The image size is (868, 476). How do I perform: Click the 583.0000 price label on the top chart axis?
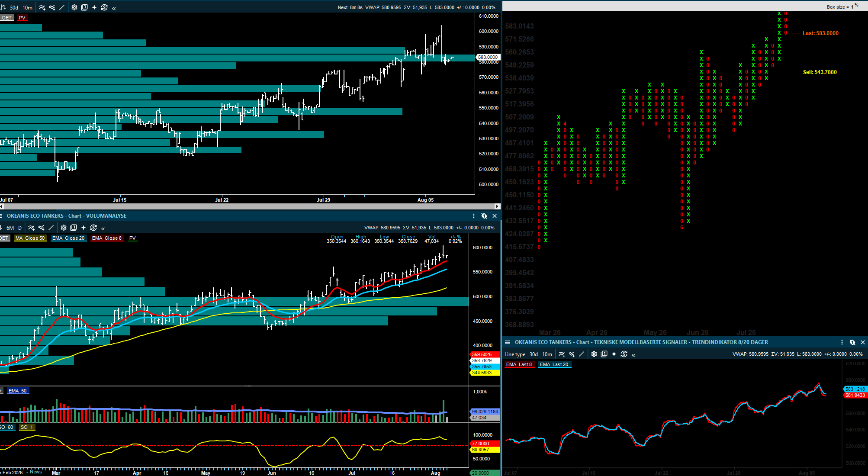[488, 57]
